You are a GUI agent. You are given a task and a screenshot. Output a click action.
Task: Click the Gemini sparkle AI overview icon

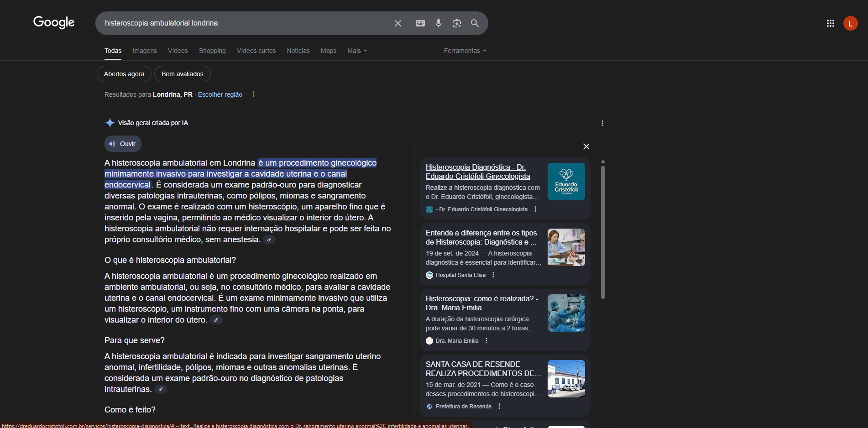[110, 123]
